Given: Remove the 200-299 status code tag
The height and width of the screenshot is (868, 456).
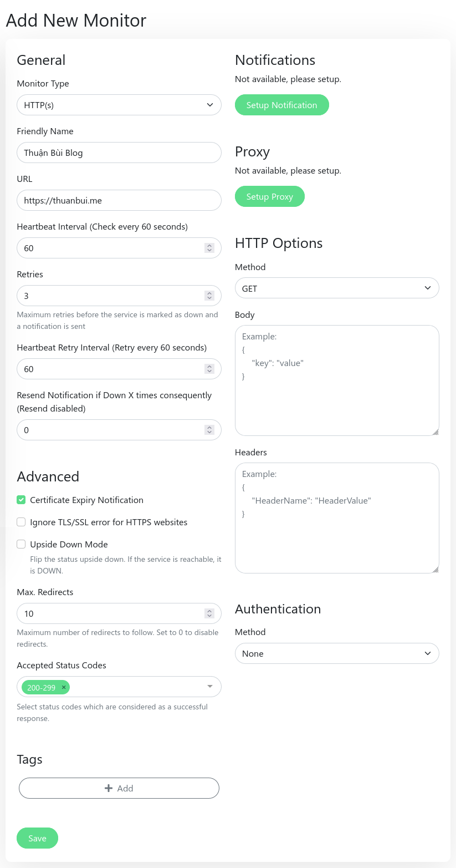Looking at the screenshot, I should pos(64,687).
